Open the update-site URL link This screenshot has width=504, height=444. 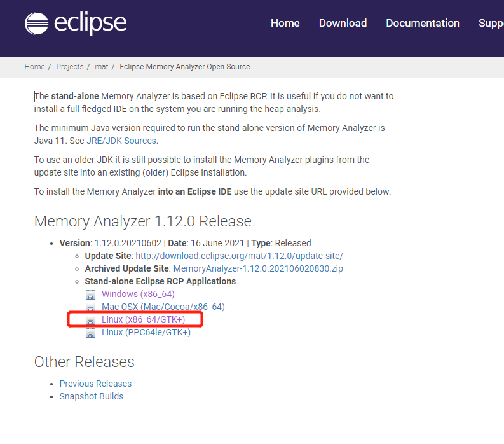[x=239, y=256]
